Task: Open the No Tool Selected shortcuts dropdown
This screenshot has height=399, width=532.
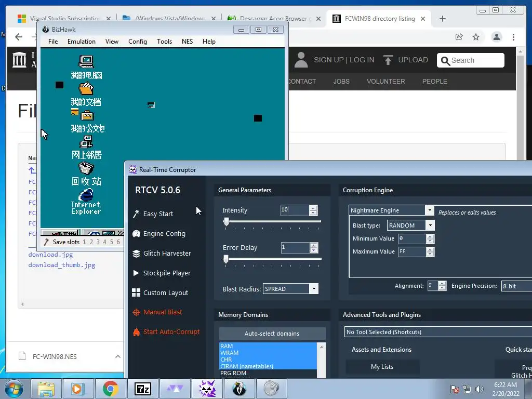Action: pos(438,332)
